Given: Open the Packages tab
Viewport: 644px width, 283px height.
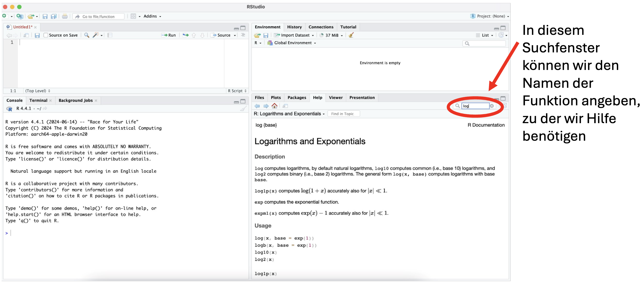Looking at the screenshot, I should click(297, 98).
